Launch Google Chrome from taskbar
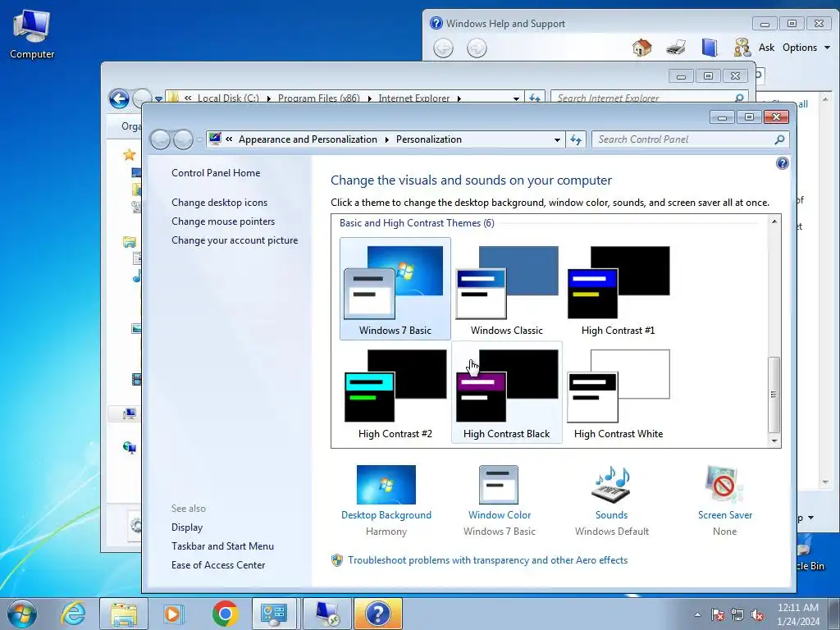Screen dimensions: 840x630 point(225,614)
